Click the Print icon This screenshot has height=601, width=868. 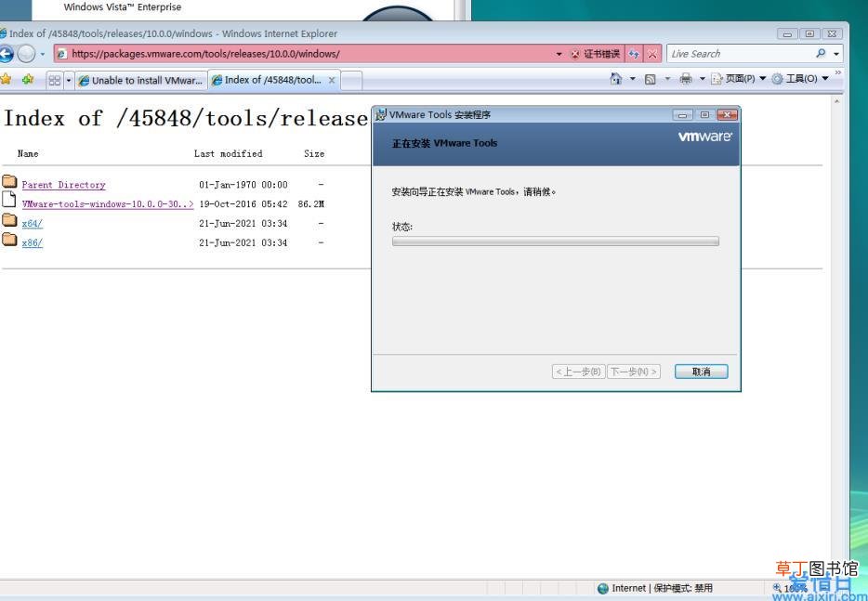[686, 79]
